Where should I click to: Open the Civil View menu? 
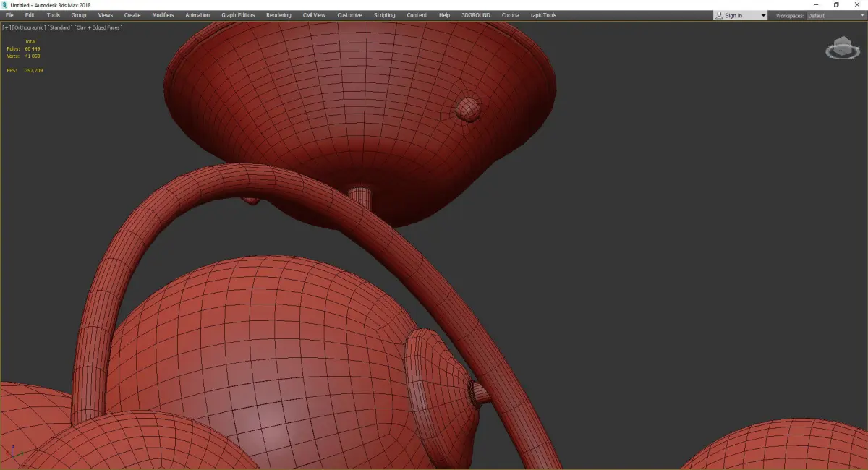pos(314,15)
